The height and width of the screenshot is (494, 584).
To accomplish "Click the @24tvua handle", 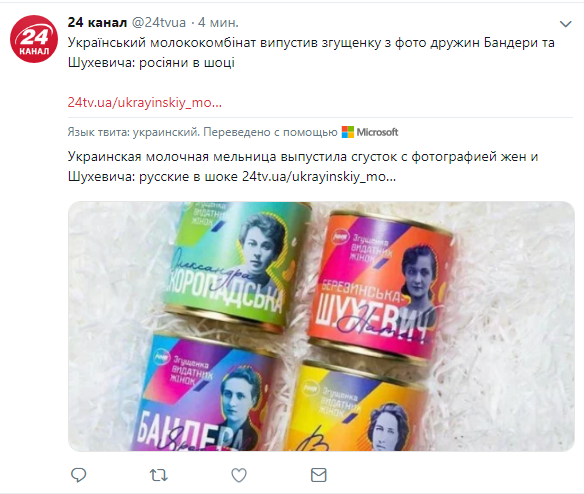I will (159, 22).
